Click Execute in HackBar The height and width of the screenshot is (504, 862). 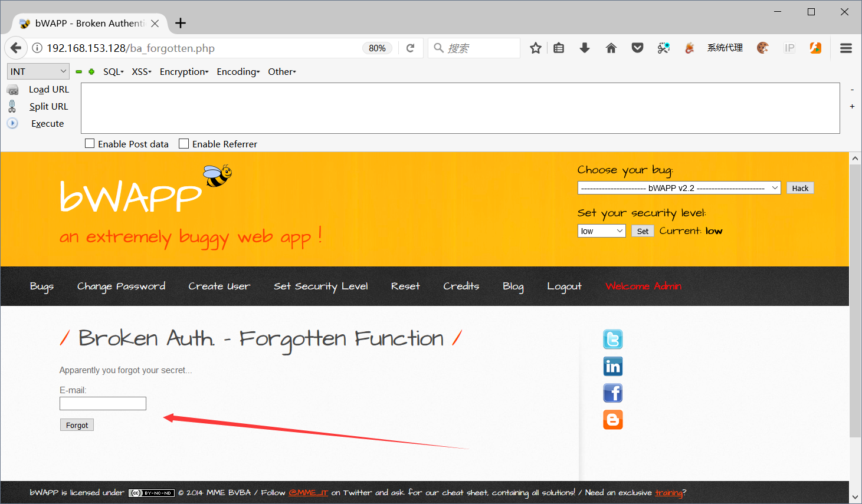[x=47, y=124]
